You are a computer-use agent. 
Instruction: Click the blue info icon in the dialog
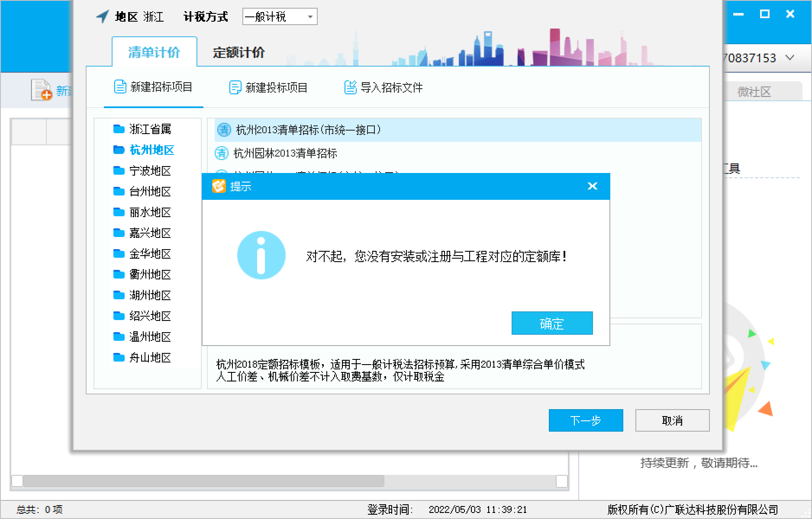click(x=261, y=255)
